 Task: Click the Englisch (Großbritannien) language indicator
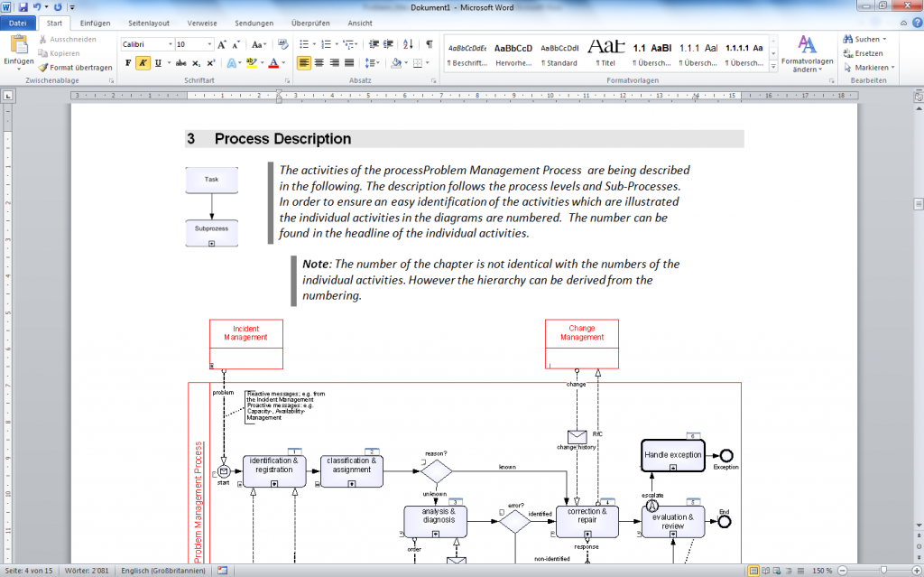(163, 571)
